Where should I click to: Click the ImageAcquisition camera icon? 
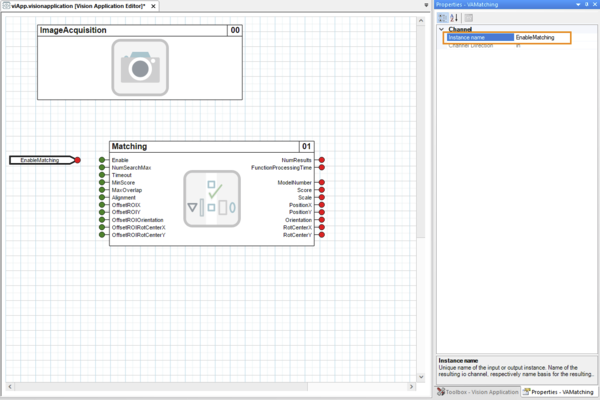(x=140, y=67)
